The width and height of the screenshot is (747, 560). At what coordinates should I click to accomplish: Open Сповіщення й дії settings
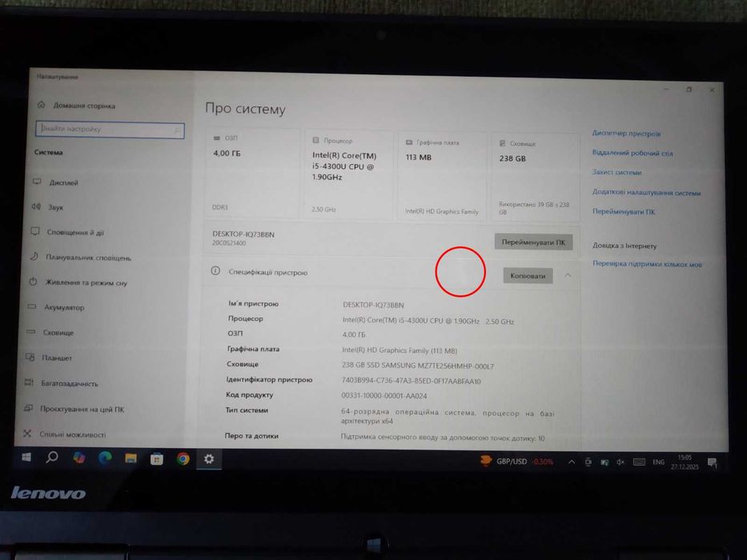click(x=67, y=232)
